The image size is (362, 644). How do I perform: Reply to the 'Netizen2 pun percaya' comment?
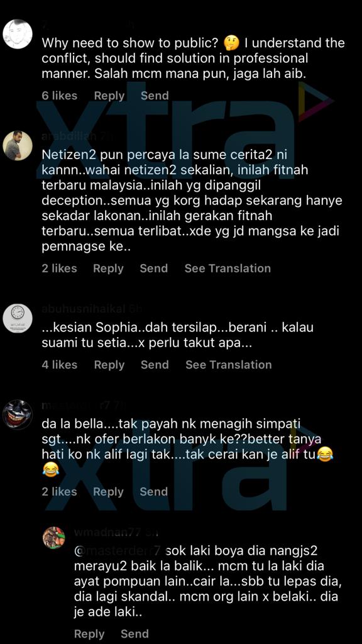(108, 269)
